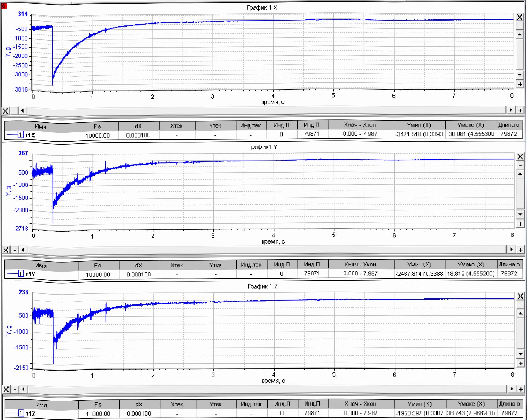The image size is (527, 420).
Task: Click the vertical autoscale X button on График1 Y
Action: [x=520, y=157]
